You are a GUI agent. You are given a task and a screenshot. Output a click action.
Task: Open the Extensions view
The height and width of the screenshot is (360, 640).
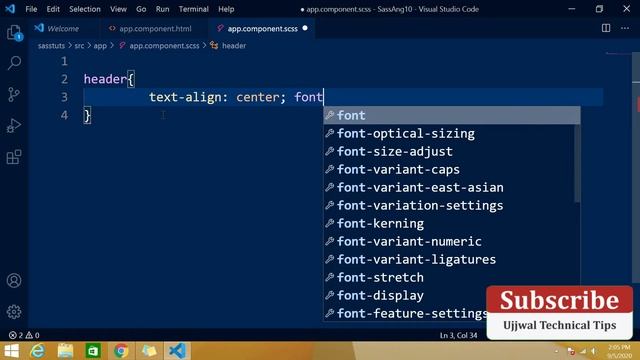pos(14,157)
